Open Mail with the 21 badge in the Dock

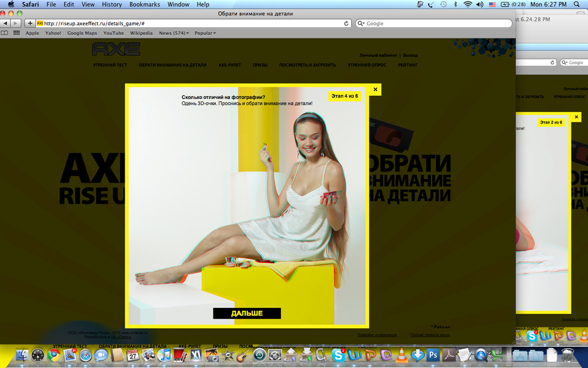70,355
